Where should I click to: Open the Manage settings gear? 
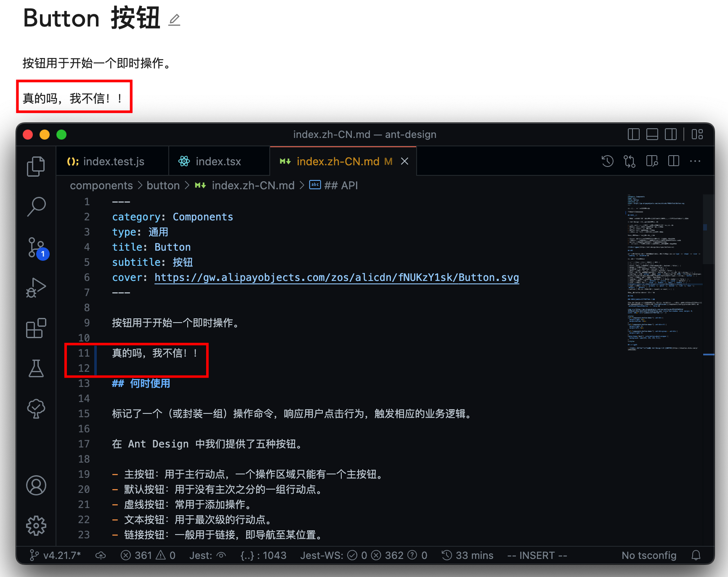[36, 526]
